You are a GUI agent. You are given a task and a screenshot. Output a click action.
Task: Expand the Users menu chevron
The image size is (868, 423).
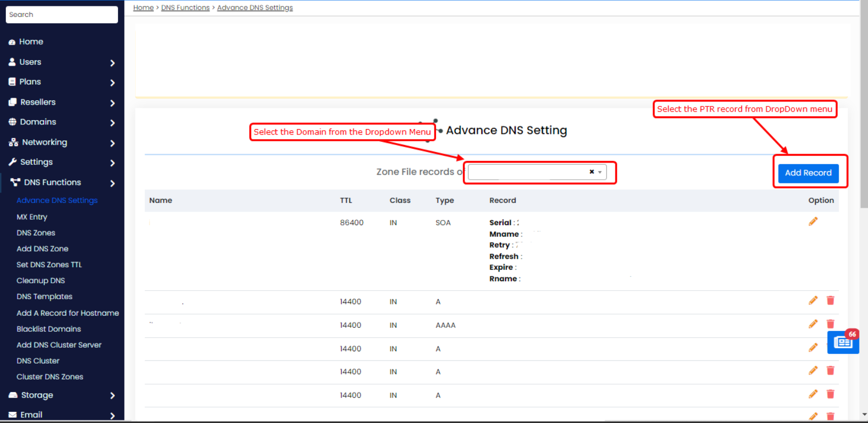(112, 63)
